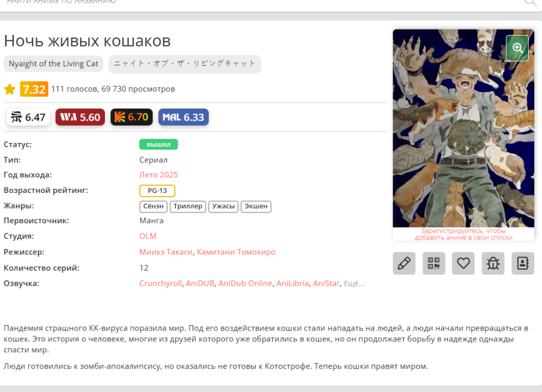Image resolution: width=542 pixels, height=392 pixels.
Task: Click the search magnifier icon at top
Action: click(530, 2)
